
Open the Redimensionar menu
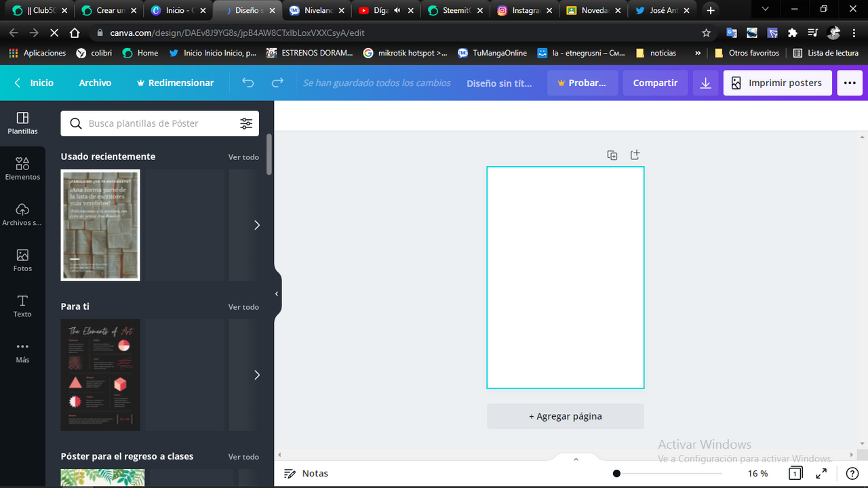click(175, 83)
